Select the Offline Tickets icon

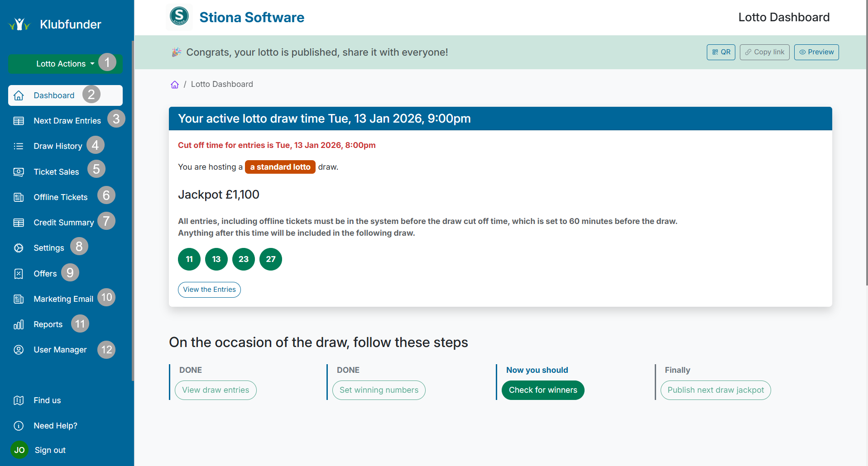(18, 197)
